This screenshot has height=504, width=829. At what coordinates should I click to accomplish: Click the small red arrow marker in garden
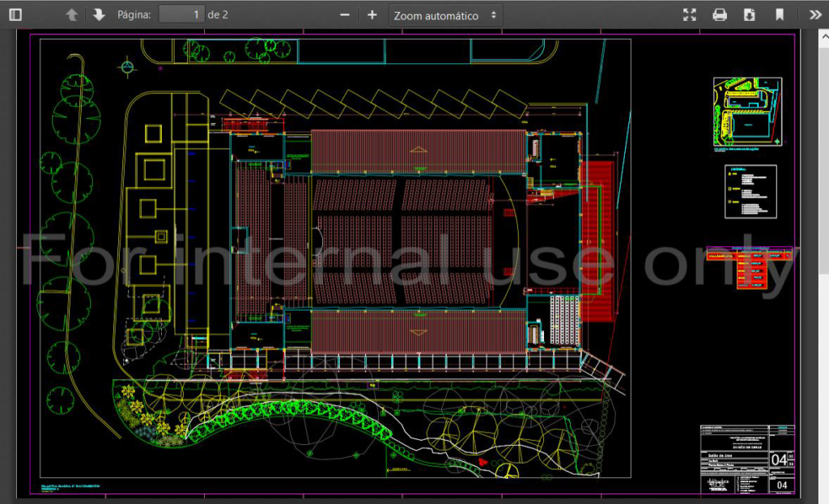(484, 462)
